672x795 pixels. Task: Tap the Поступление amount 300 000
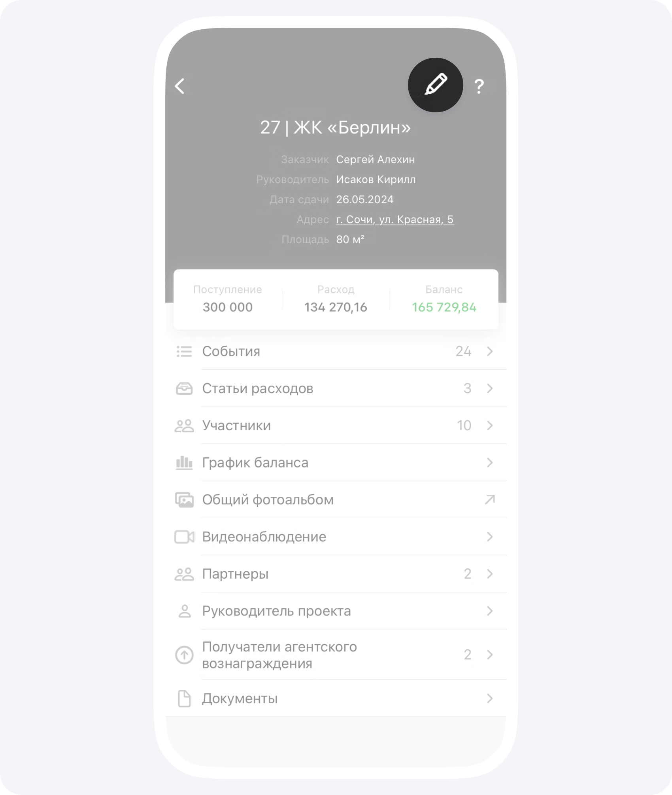[228, 307]
